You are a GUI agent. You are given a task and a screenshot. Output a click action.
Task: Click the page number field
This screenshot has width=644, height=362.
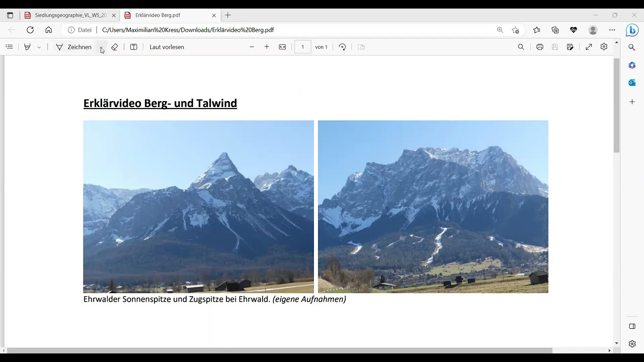click(x=303, y=47)
